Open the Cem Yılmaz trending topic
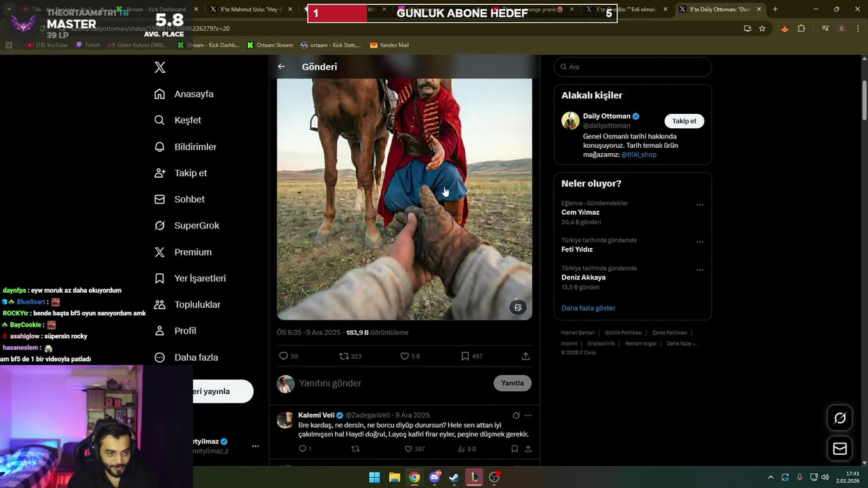Screen dimensions: 868x488 coord(580,212)
